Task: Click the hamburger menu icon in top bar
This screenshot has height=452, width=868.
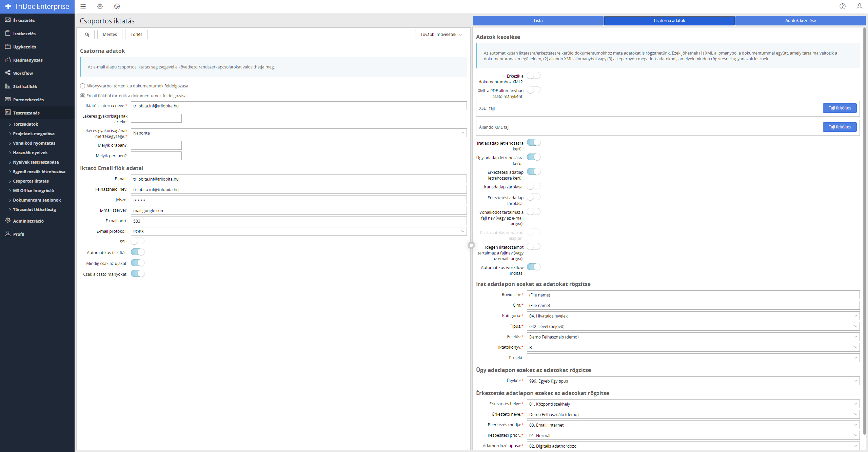Action: point(83,6)
